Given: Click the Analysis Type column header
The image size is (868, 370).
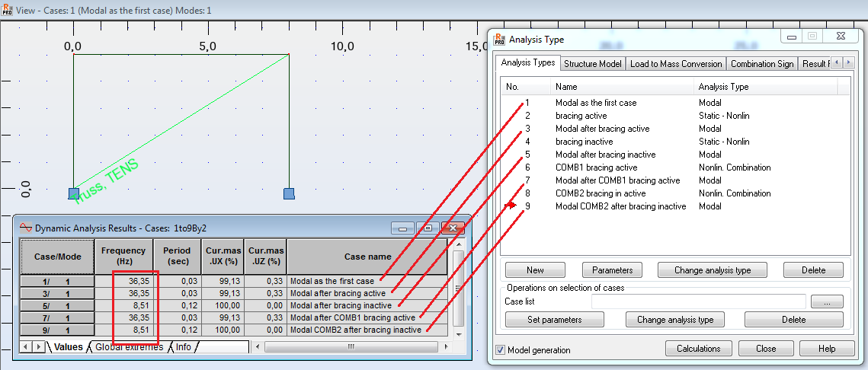Looking at the screenshot, I should pyautogui.click(x=766, y=86).
